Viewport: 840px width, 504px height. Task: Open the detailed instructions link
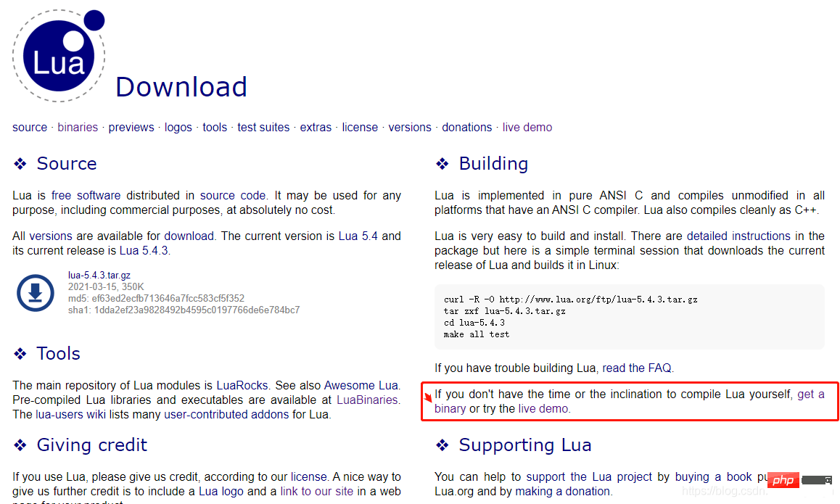tap(738, 236)
